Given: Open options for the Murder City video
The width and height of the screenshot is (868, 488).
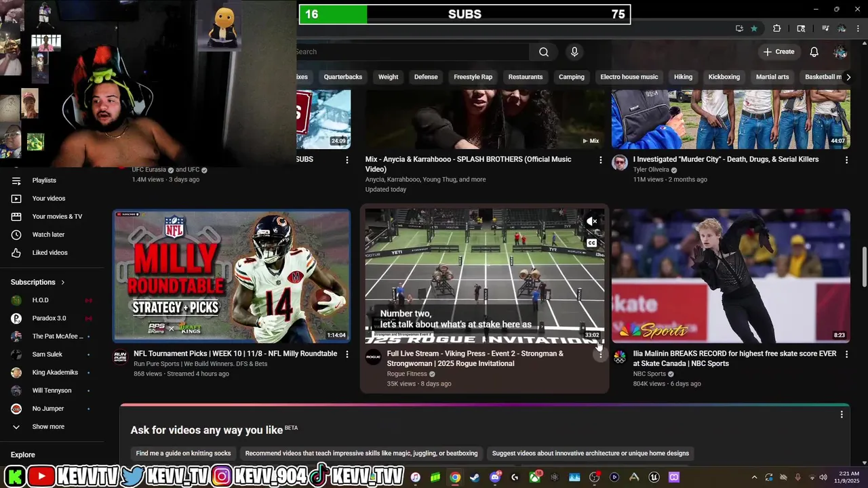Looking at the screenshot, I should pyautogui.click(x=846, y=160).
